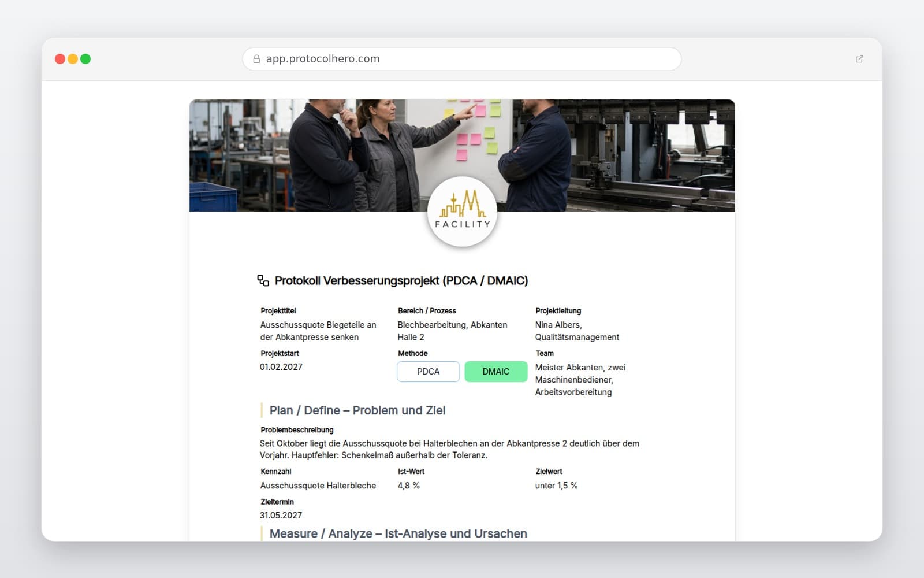Click the app.protocolhero.com address field
The width and height of the screenshot is (924, 578).
(462, 59)
